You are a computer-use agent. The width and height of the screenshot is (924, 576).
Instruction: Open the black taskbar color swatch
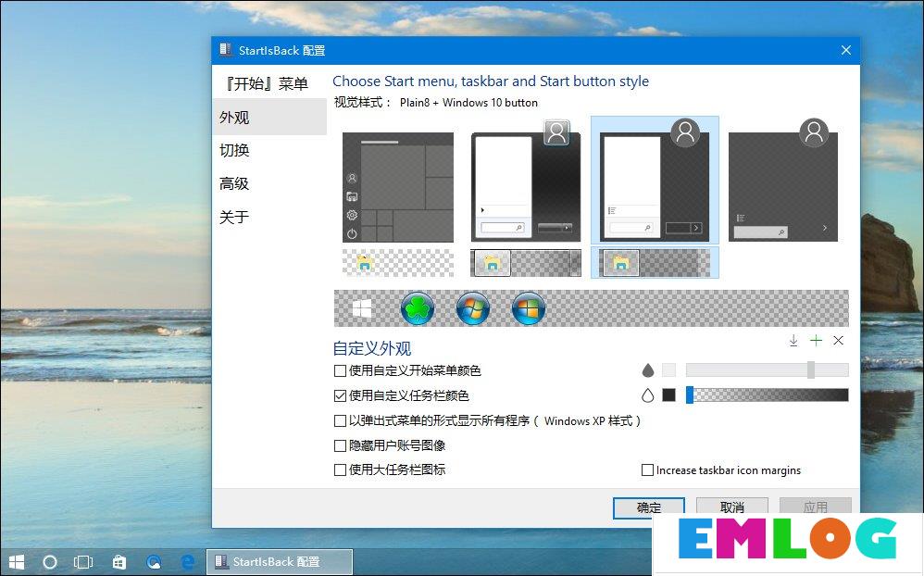click(668, 395)
